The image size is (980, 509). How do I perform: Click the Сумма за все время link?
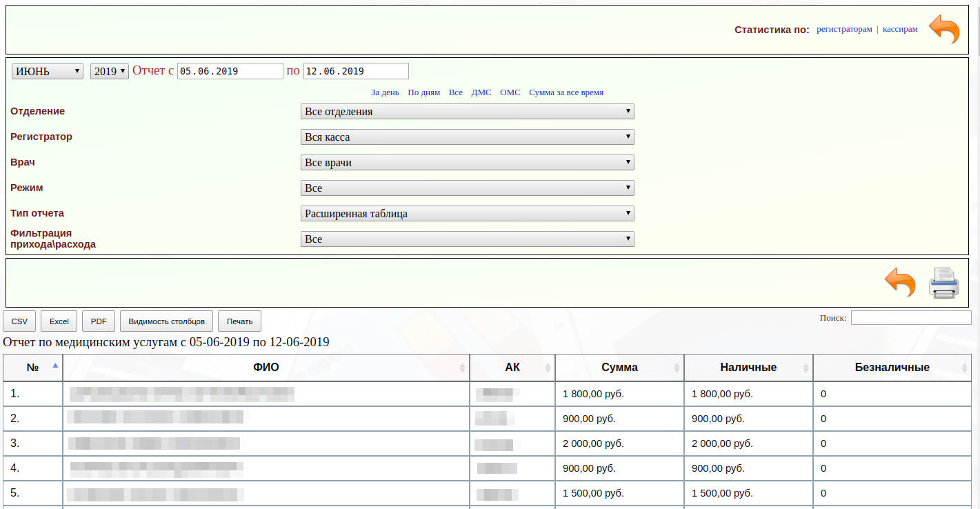click(x=566, y=92)
